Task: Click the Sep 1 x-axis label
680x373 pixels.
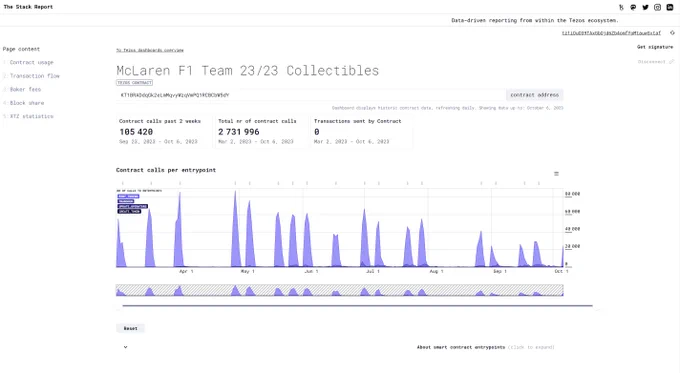Action: pos(500,271)
